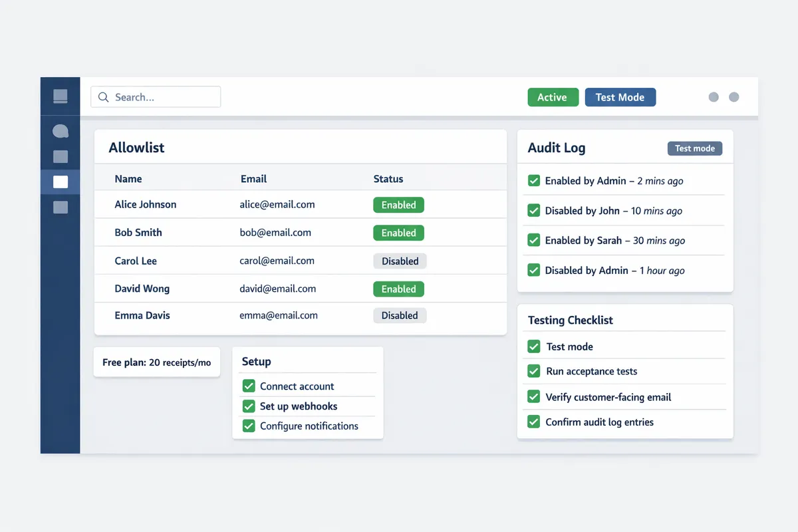This screenshot has width=798, height=532.
Task: Uncheck Set up webhooks checkbox
Action: point(249,406)
